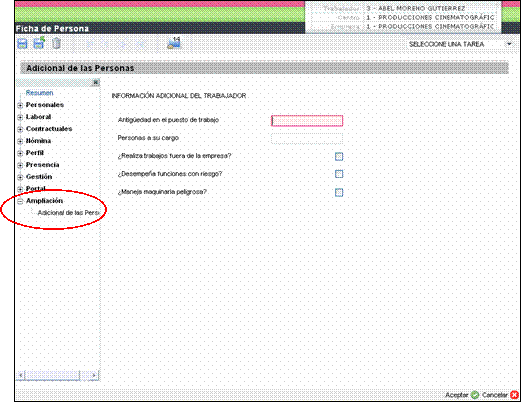Select the Contractuales tree item
The width and height of the screenshot is (521, 402).
click(49, 129)
